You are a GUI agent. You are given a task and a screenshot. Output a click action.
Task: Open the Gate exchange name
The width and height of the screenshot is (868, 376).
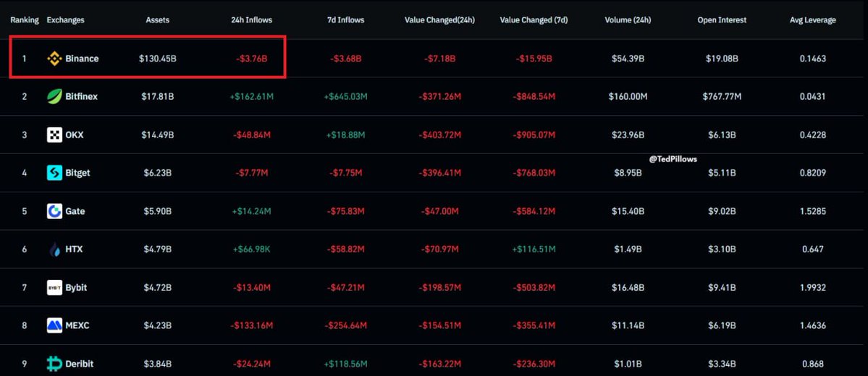[75, 211]
